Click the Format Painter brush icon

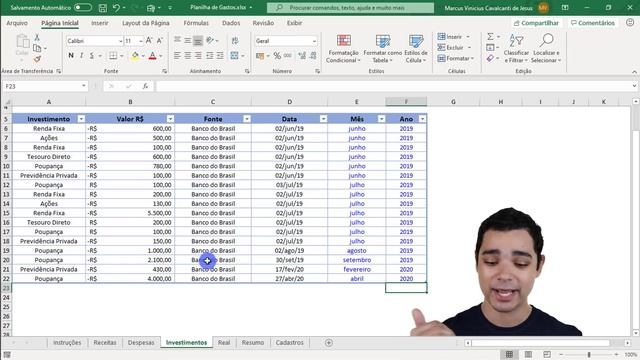tap(37, 59)
